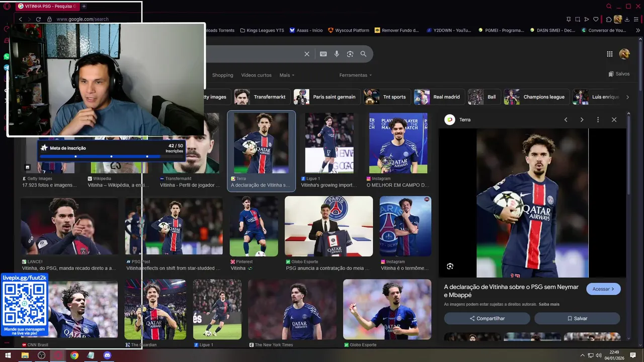This screenshot has width=644, height=362.
Task: Save the image with Salvar button
Action: point(577,318)
